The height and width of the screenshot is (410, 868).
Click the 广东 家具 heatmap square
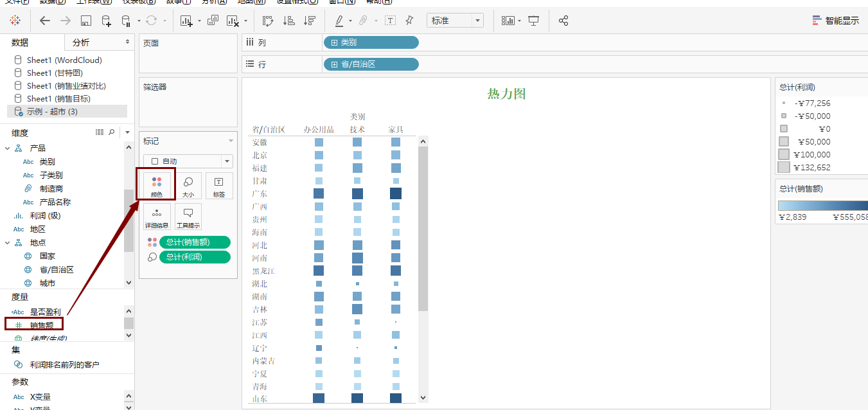coord(396,193)
